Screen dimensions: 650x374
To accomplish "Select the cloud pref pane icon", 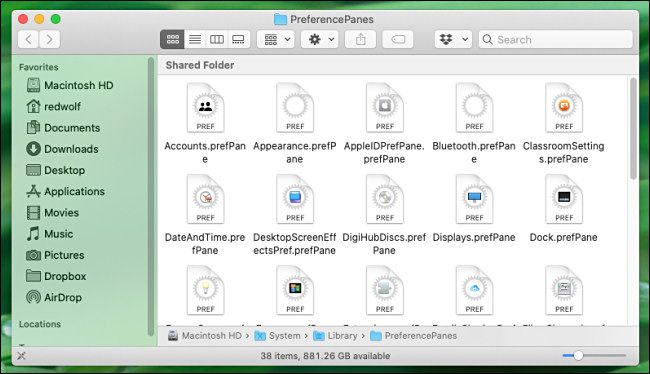I will pos(474,290).
